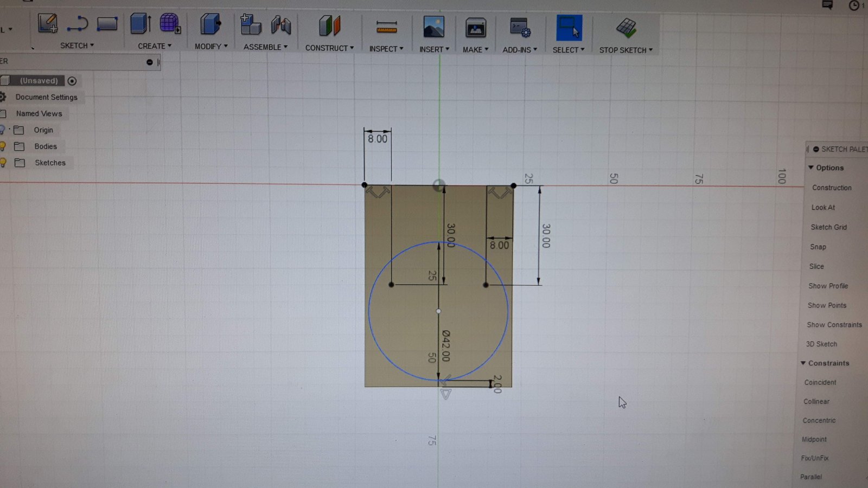Open the ADD-INS dropdown menu
868x488 pixels.
520,50
